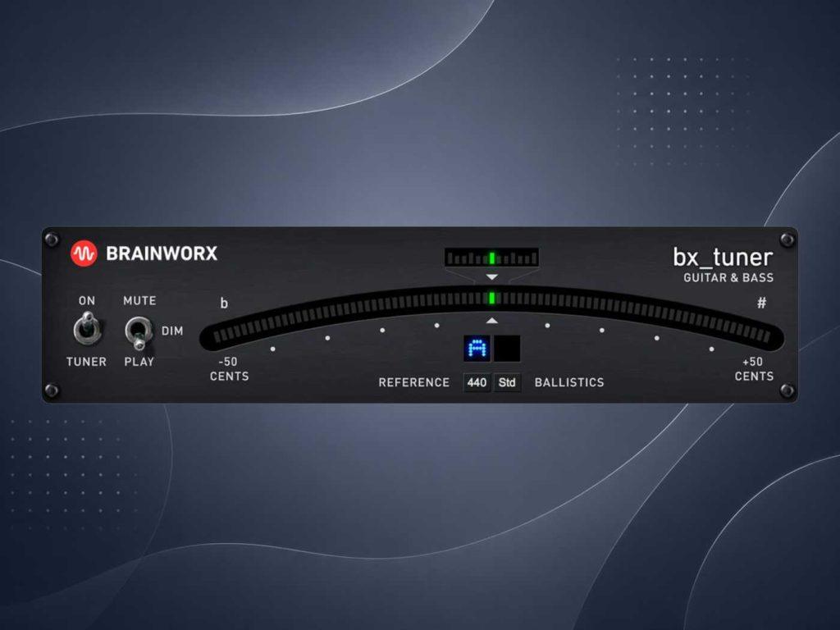Viewport: 840px width, 630px height.
Task: Click the downward triangle marker above the arc
Action: coord(492,277)
